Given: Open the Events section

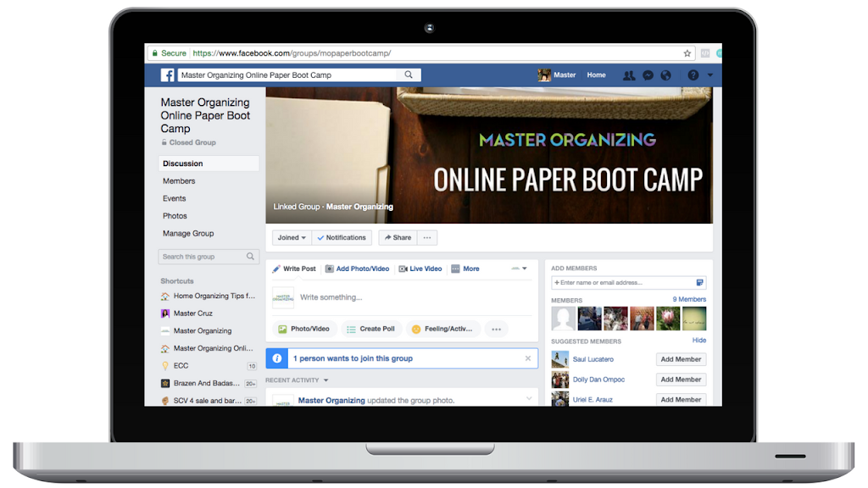Looking at the screenshot, I should pos(175,198).
